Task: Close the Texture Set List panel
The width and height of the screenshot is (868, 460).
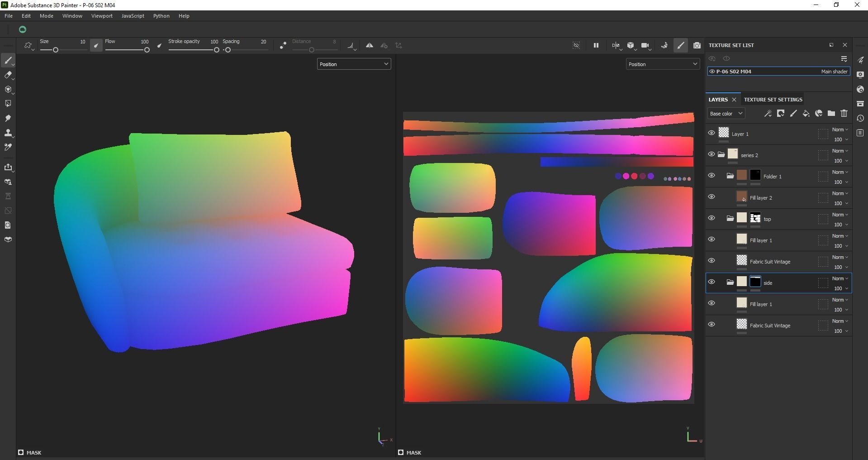Action: 845,45
